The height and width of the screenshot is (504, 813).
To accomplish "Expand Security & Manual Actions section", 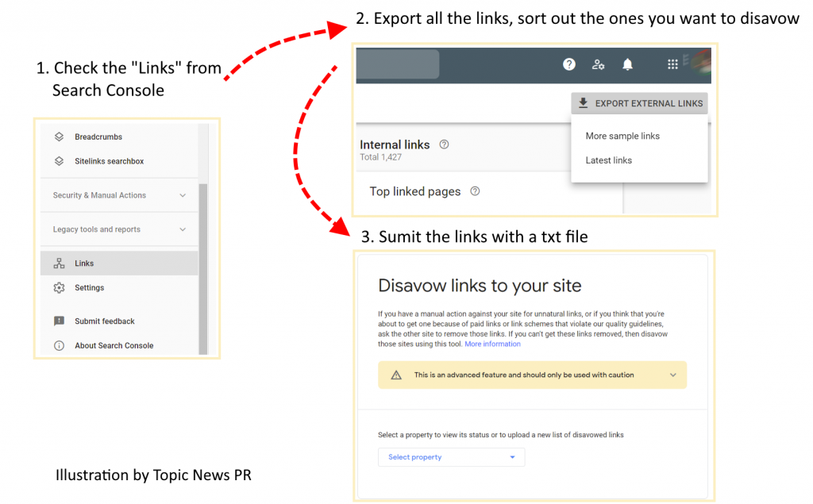I will pos(119,195).
